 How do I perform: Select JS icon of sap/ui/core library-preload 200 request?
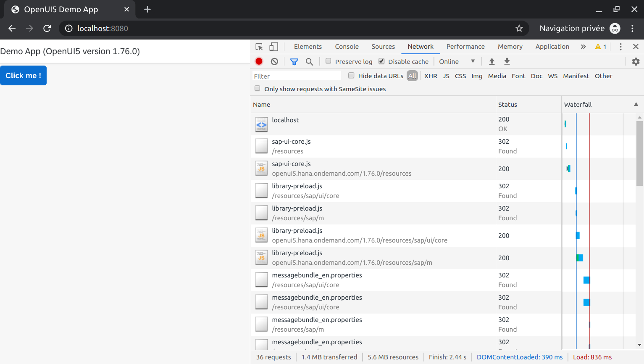point(261,236)
